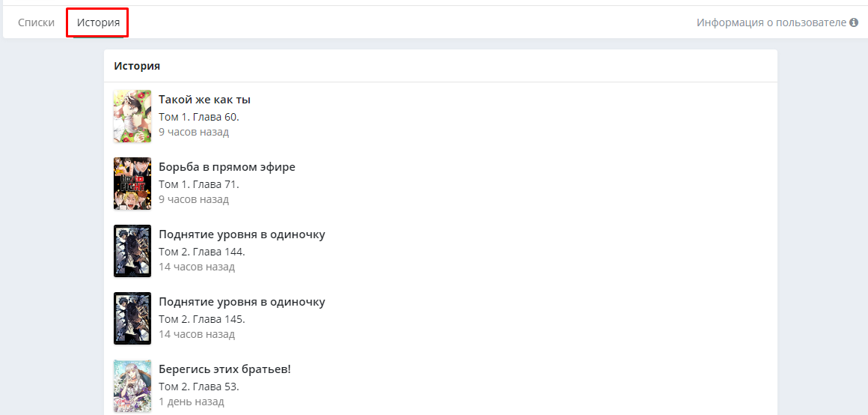Click the Берегись этих братьев! cover thumbnail

132,386
